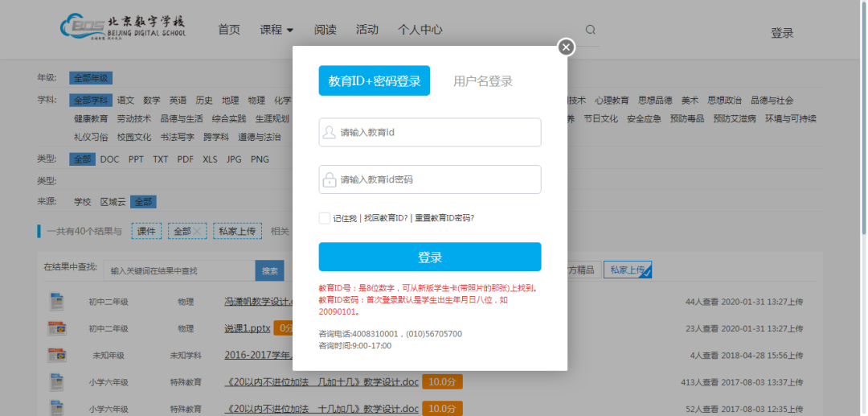Close the login dialog with the X icon
The width and height of the screenshot is (868, 416).
pyautogui.click(x=567, y=47)
